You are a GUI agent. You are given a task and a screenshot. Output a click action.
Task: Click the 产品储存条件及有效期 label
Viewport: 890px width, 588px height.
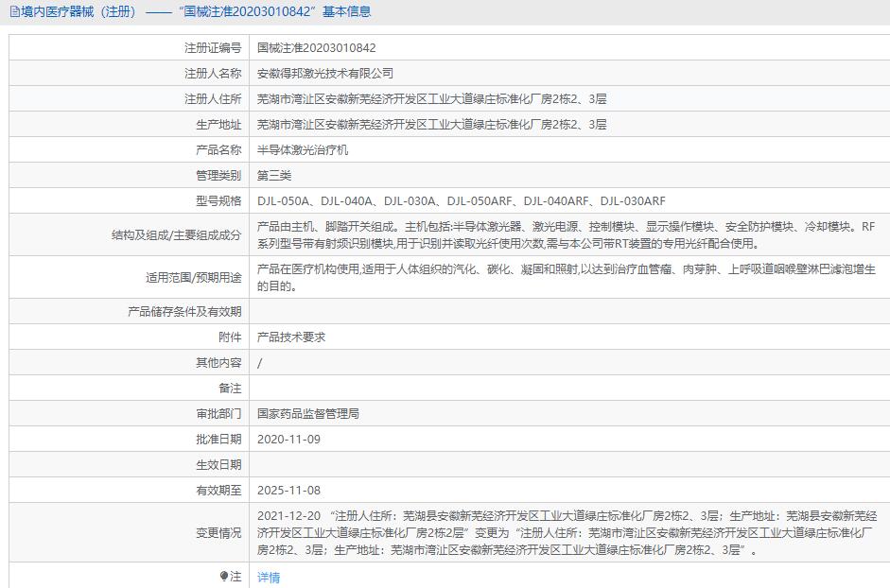[184, 312]
